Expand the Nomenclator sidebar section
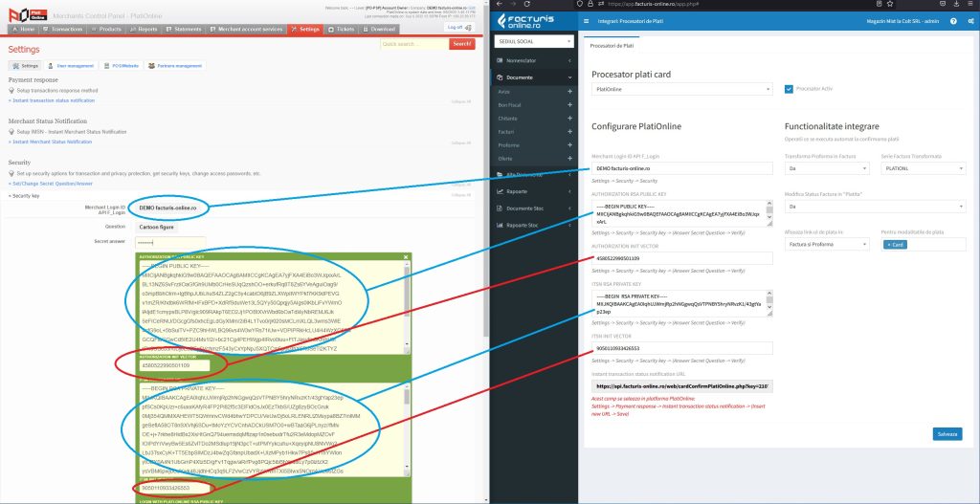 click(x=534, y=60)
